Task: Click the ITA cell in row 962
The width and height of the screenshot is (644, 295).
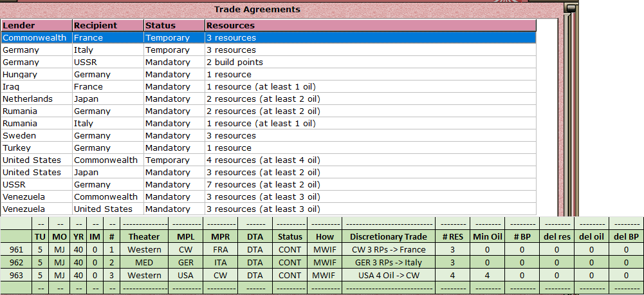Action: (220, 263)
